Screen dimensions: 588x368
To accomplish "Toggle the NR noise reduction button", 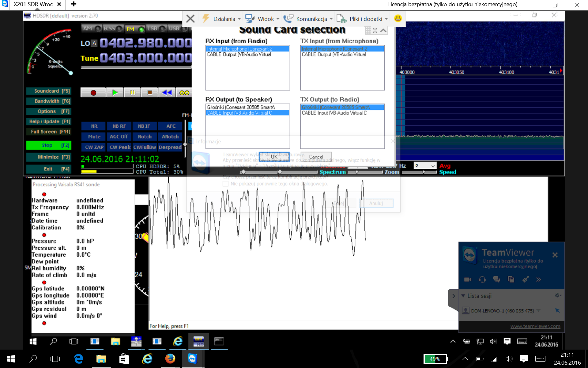I will tap(94, 126).
